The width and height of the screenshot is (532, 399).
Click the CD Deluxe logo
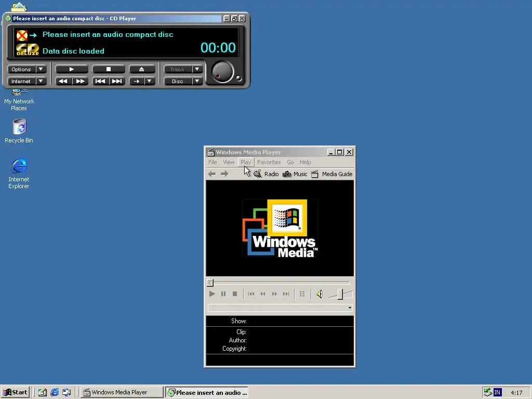(x=28, y=50)
